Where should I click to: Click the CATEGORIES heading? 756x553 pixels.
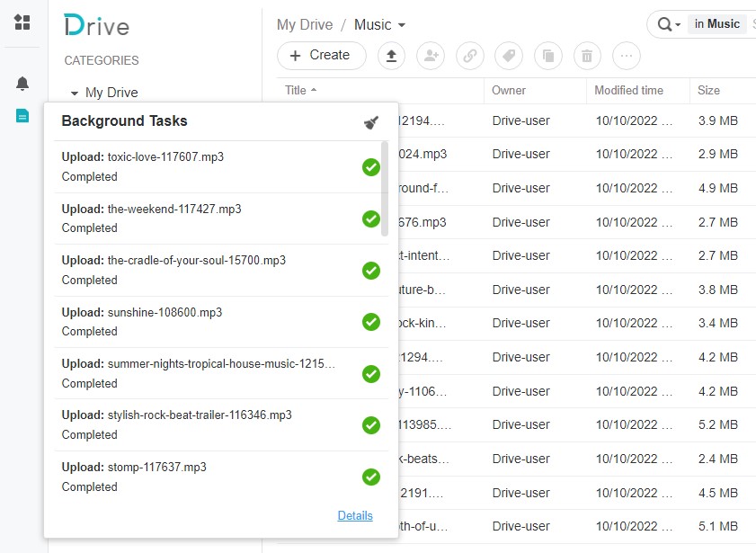pos(102,60)
